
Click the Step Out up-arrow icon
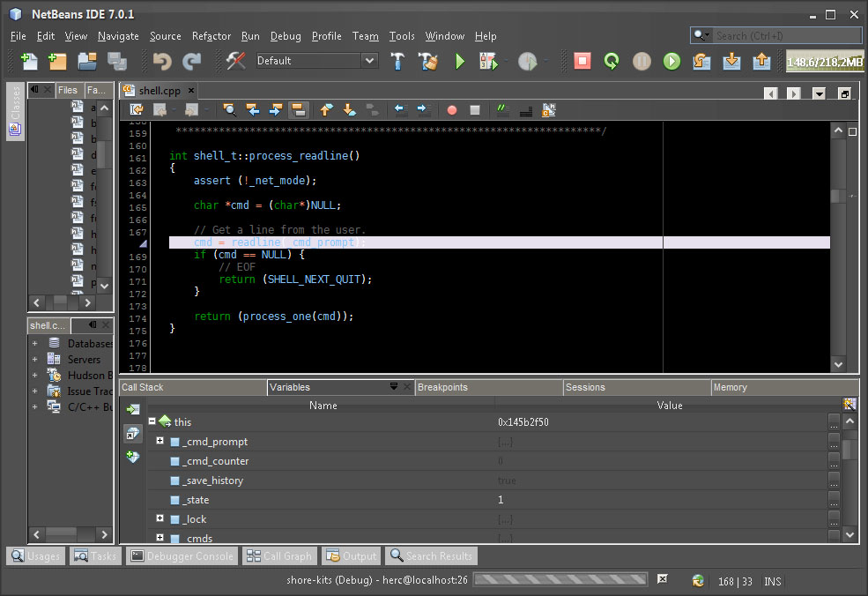click(761, 61)
